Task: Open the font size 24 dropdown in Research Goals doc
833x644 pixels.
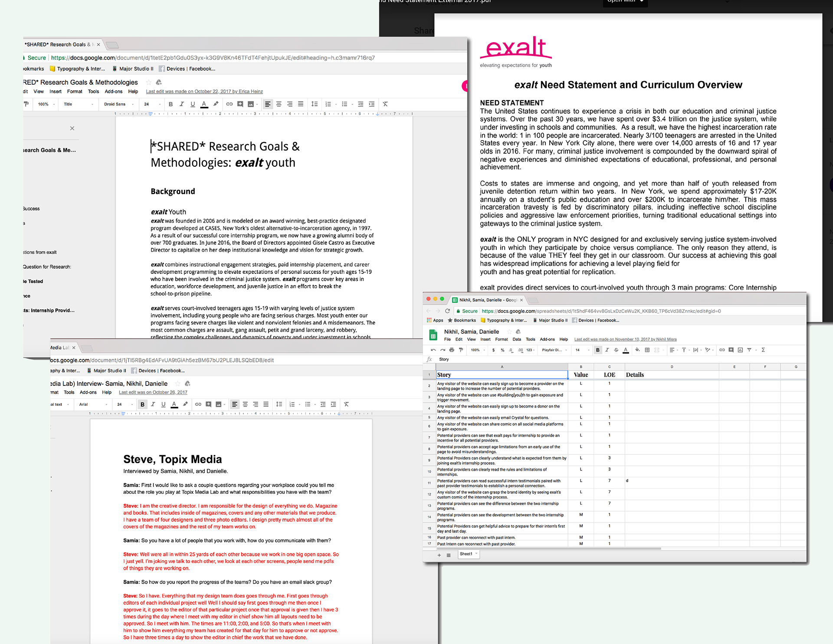Action: coord(152,104)
